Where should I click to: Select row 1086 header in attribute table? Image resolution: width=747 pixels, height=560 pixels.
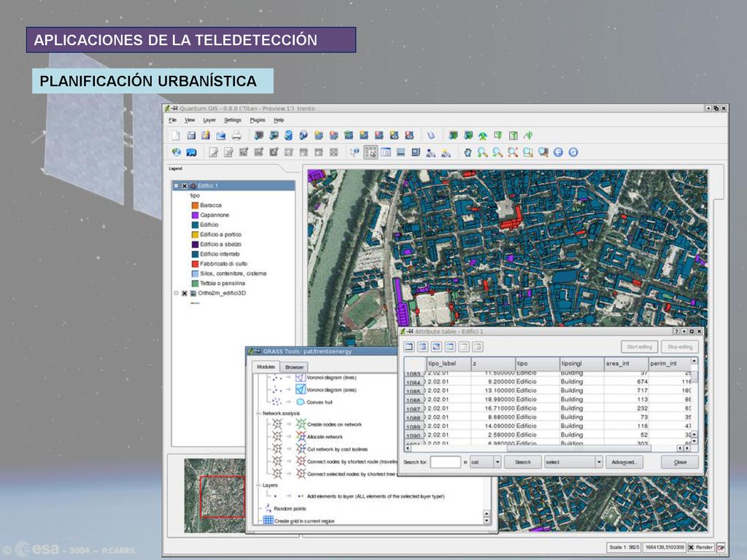click(x=414, y=400)
